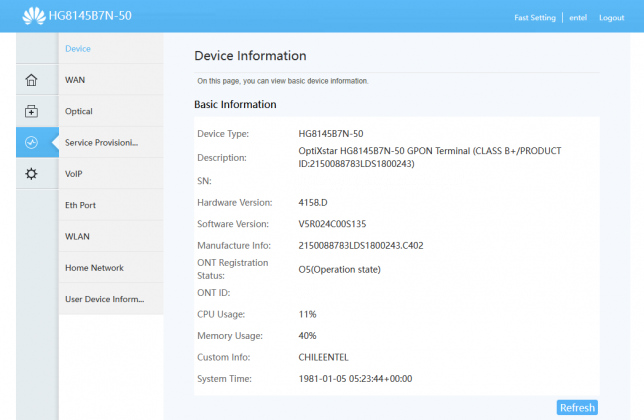Click Manufacture Info value ending C402
This screenshot has height=420, width=644.
point(361,246)
